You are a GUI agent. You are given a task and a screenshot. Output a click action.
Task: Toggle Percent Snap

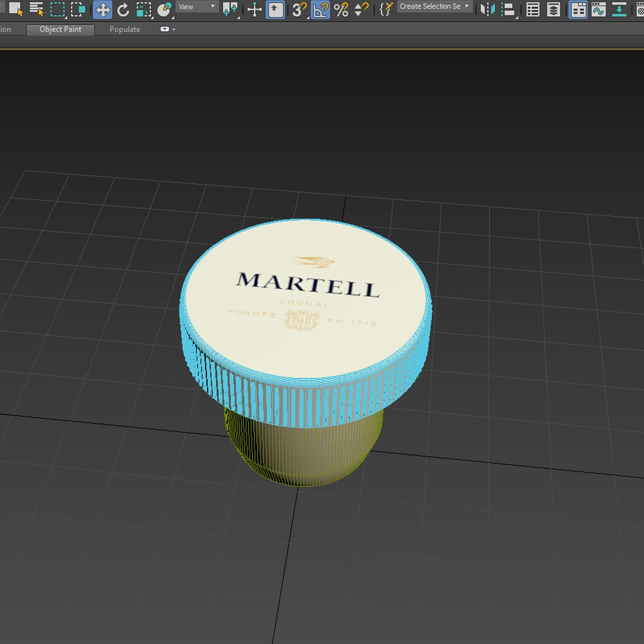pos(341,10)
